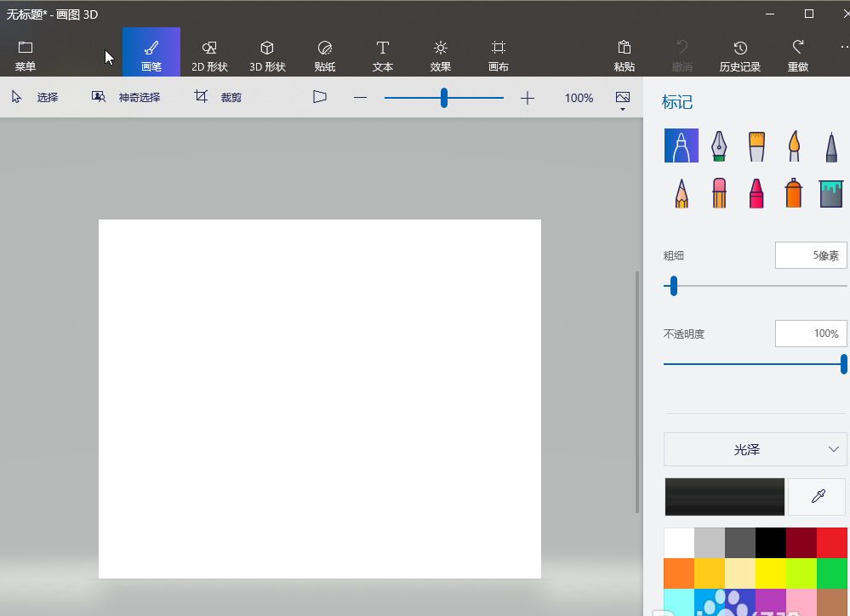Select the crayon brush
Viewport: 850px width, 616px height.
coord(756,194)
